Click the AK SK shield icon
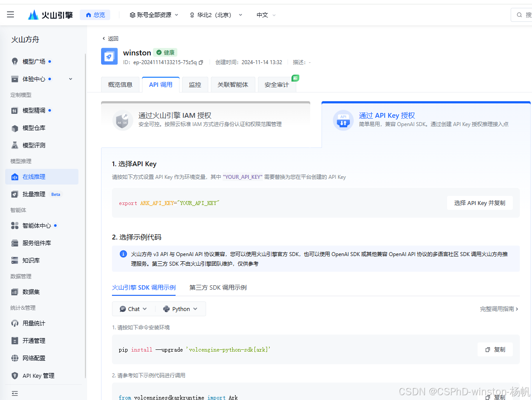 pyautogui.click(x=122, y=120)
